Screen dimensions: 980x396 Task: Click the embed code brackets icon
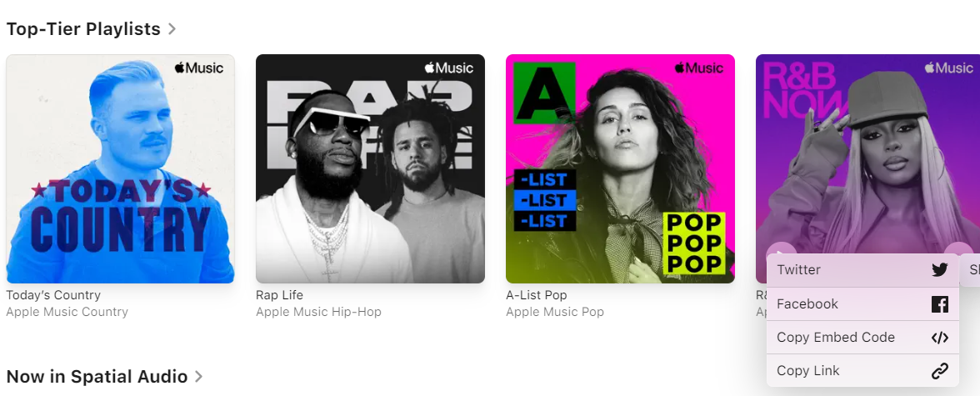point(939,338)
